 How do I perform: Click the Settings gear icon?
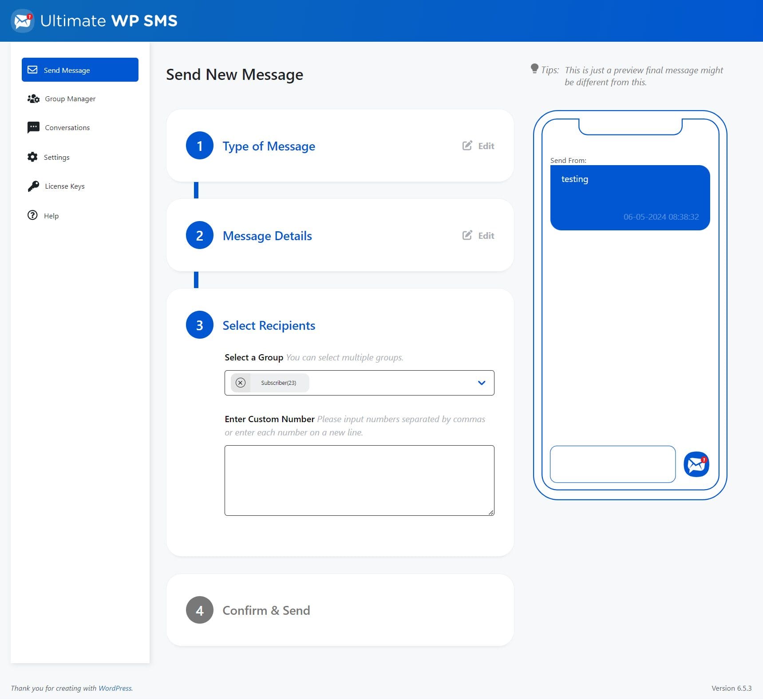[x=32, y=157]
